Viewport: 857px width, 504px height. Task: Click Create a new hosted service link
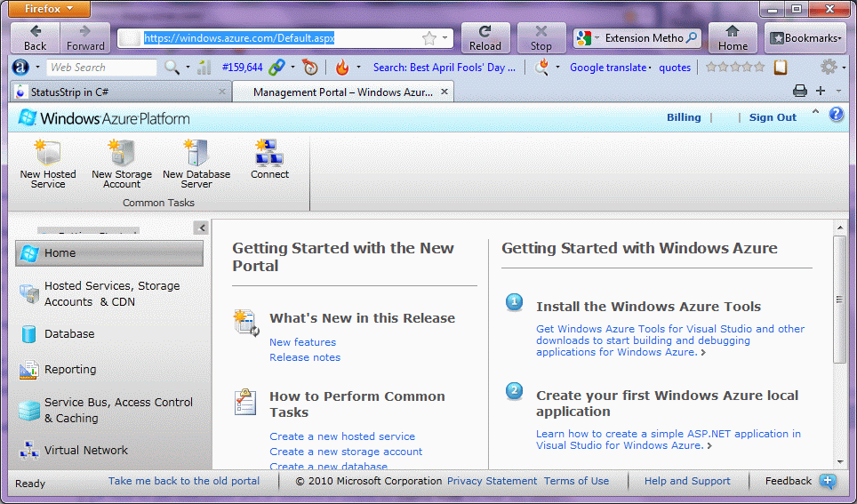click(x=342, y=436)
